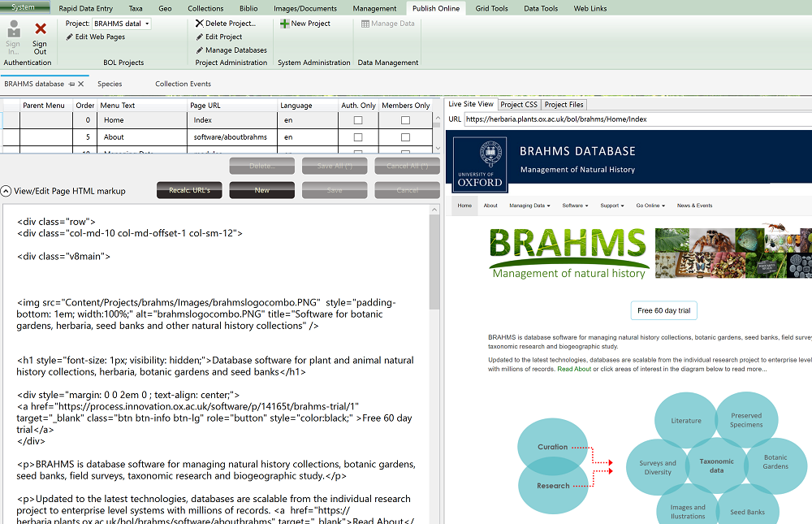Open News & Events site link
Image resolution: width=812 pixels, height=524 pixels.
click(x=694, y=206)
